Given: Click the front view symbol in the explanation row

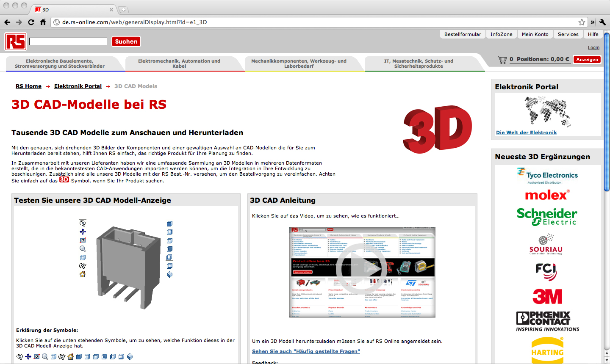Looking at the screenshot, I should [x=79, y=357].
